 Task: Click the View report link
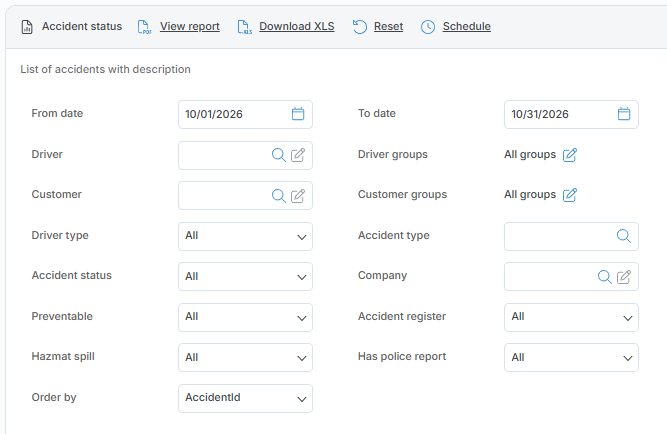click(x=190, y=26)
